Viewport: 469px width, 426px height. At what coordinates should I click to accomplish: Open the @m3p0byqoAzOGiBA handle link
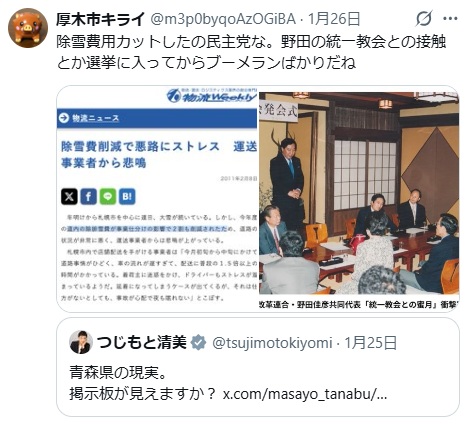click(223, 19)
